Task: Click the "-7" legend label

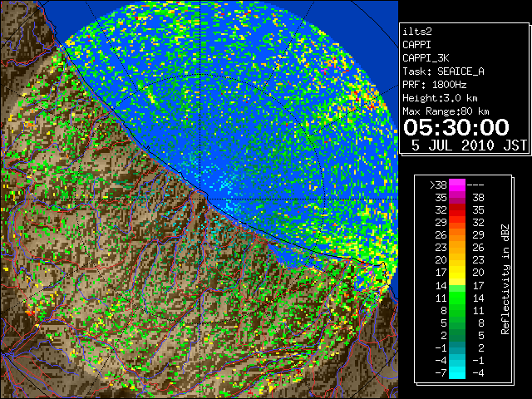Action: (x=441, y=373)
